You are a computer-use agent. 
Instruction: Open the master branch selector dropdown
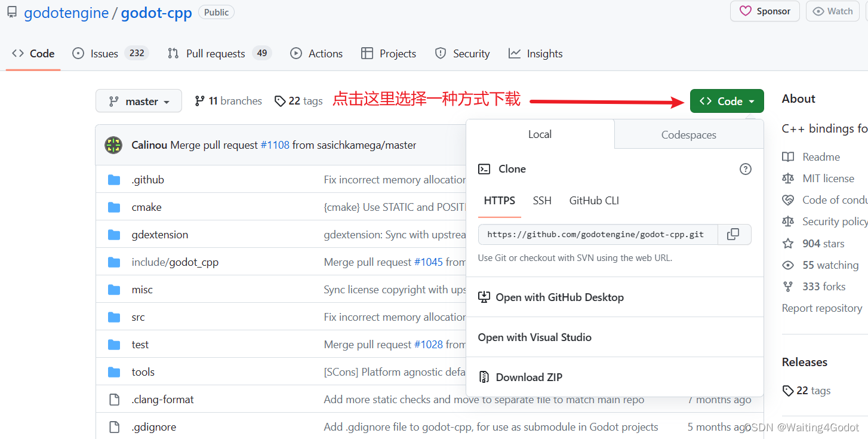click(138, 100)
